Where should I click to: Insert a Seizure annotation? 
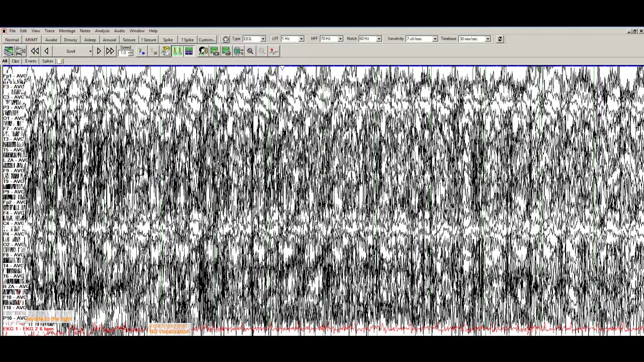point(129,40)
